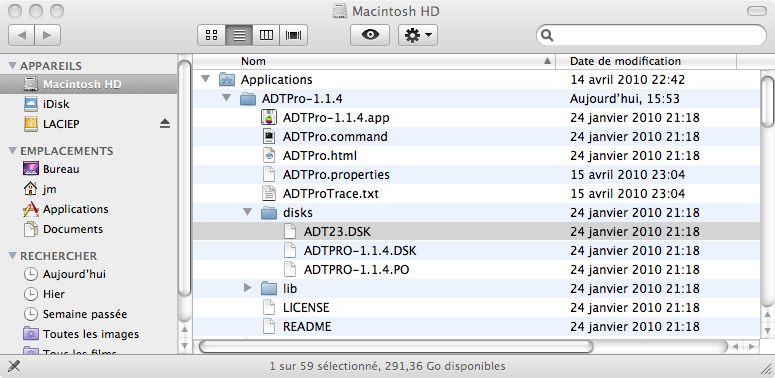Collapse the RECHERCHER sidebar section
The width and height of the screenshot is (775, 378).
point(13,256)
